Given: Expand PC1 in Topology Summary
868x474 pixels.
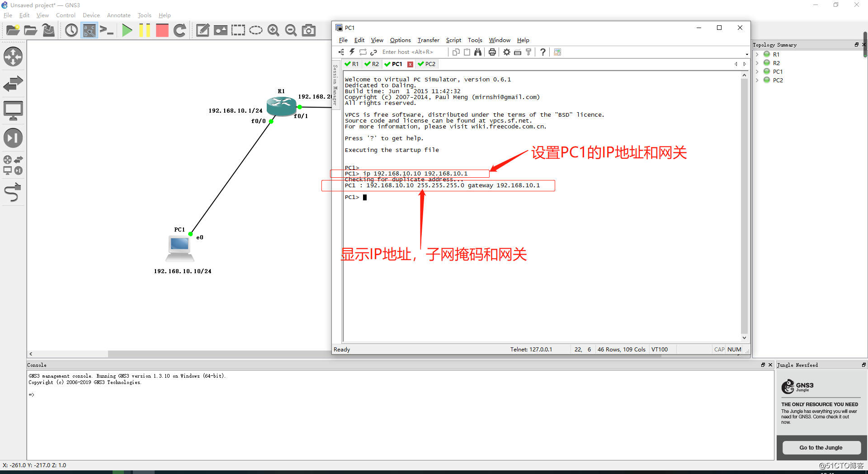Looking at the screenshot, I should click(x=757, y=71).
